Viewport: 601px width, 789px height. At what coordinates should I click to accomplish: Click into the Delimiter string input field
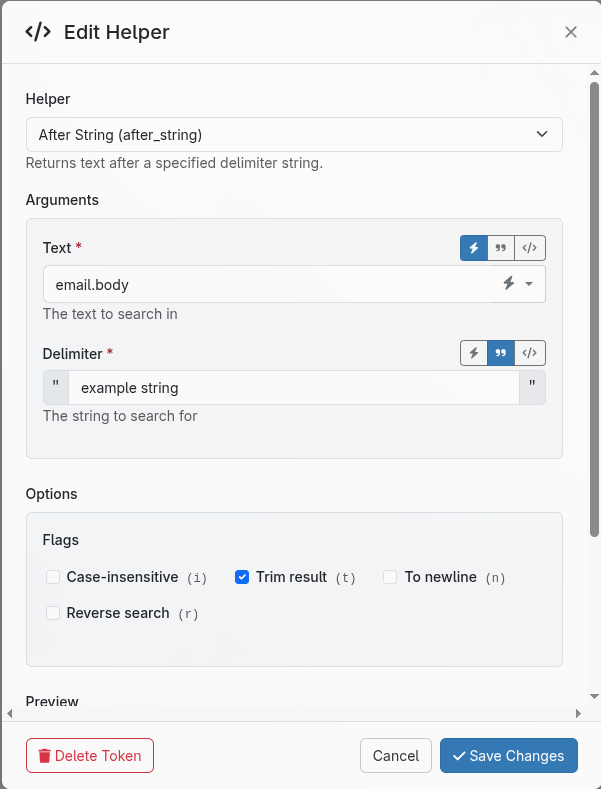[294, 388]
